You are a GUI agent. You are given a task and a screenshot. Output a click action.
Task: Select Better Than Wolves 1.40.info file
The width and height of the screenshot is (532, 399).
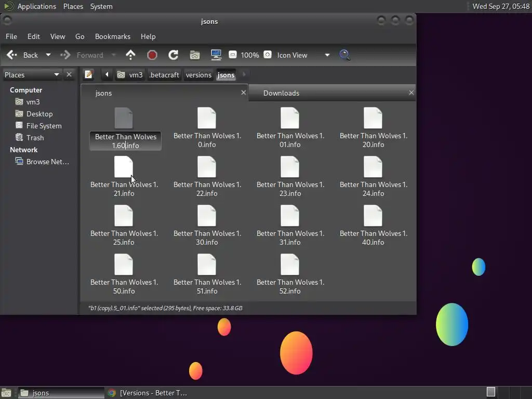pos(373,225)
